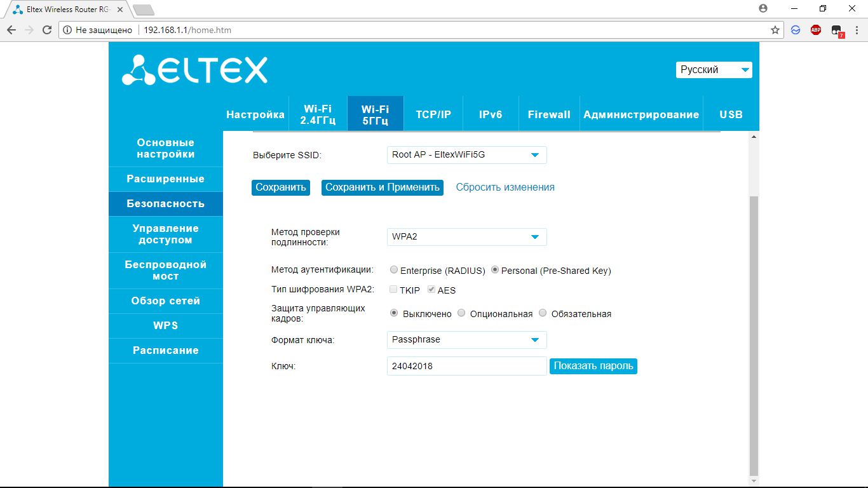
Task: Toggle the AES encryption checkbox
Action: pyautogui.click(x=431, y=290)
